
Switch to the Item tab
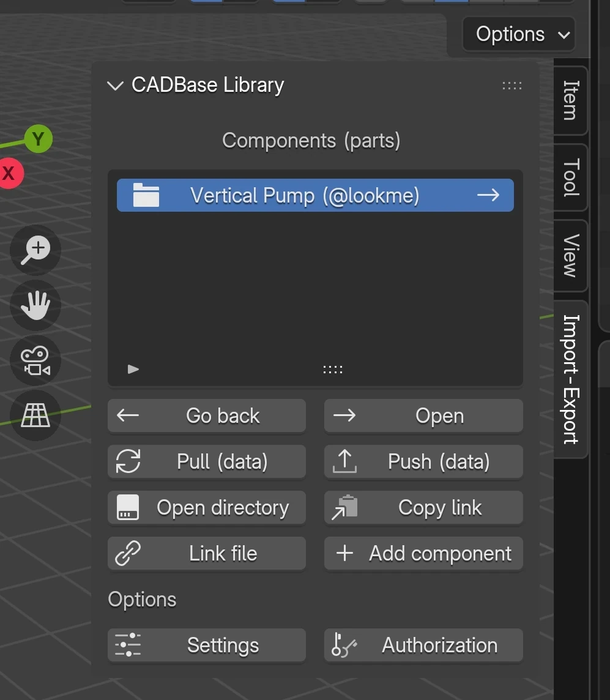click(570, 102)
